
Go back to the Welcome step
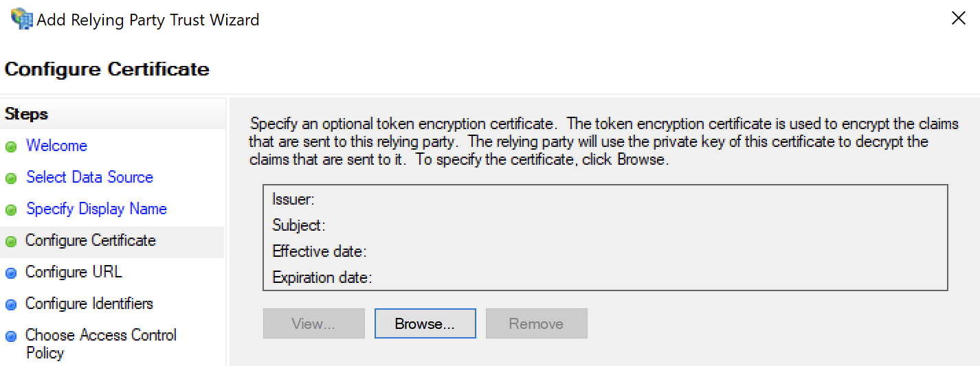56,146
